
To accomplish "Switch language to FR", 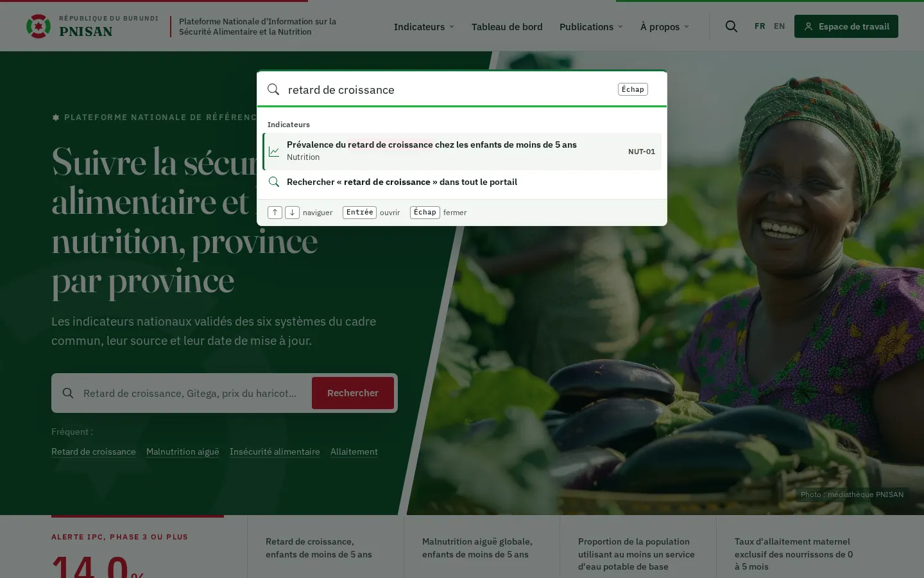I will point(760,26).
